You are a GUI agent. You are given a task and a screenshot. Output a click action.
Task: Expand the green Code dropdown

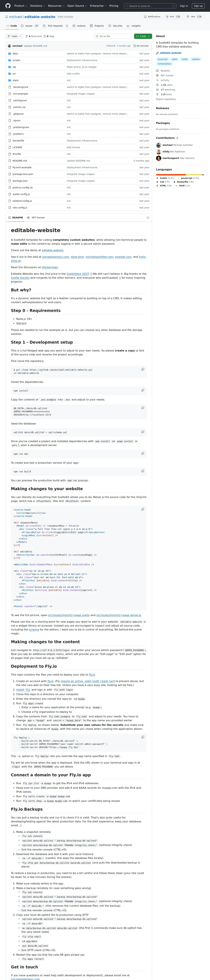coord(143,36)
